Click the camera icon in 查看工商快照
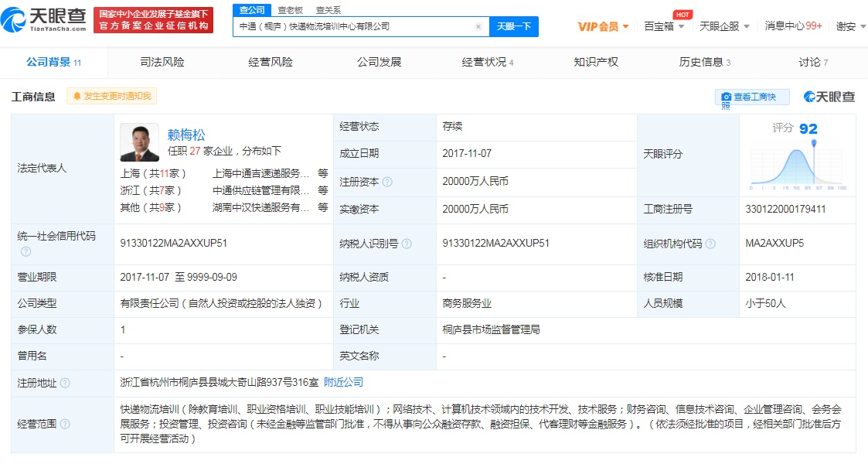Viewport: 868px width, 464px height. click(x=727, y=97)
